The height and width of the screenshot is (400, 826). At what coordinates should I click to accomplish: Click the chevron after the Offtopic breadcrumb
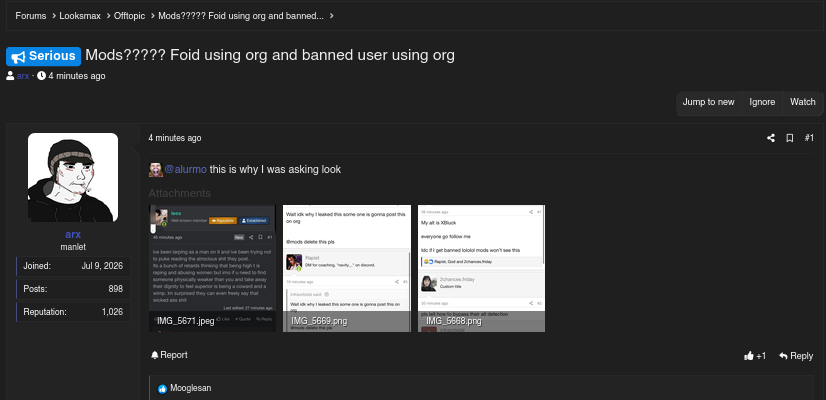click(x=153, y=16)
